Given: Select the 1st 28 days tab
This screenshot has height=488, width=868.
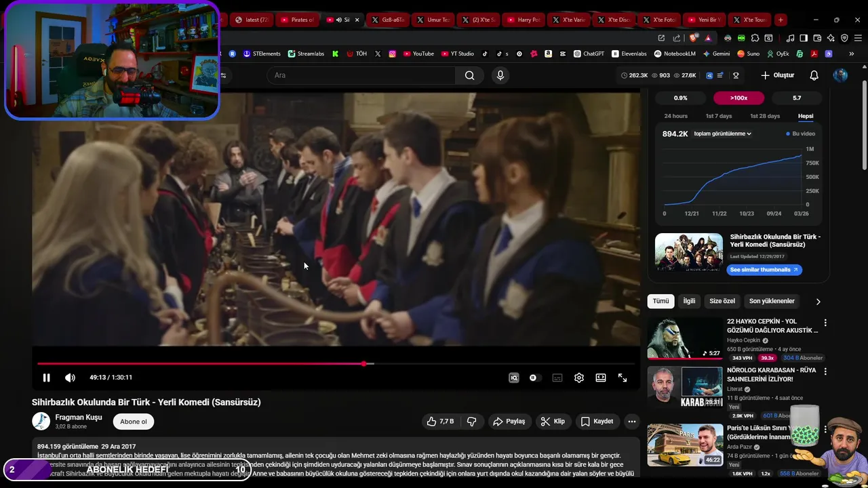Looking at the screenshot, I should click(x=765, y=116).
